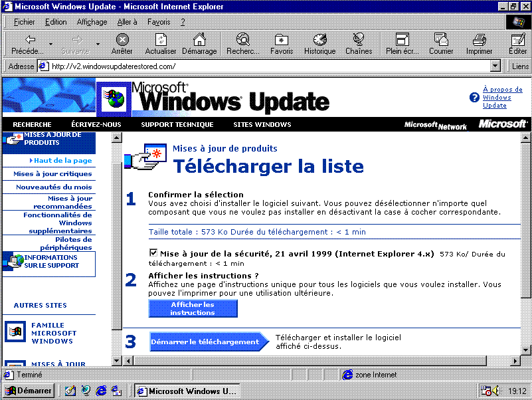532x400 pixels.
Task: Open the Suivante history dropdown arrow
Action: (x=98, y=44)
